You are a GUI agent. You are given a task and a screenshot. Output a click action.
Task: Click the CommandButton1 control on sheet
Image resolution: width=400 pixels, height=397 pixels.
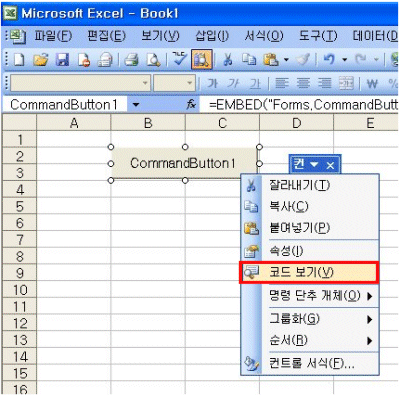click(185, 163)
